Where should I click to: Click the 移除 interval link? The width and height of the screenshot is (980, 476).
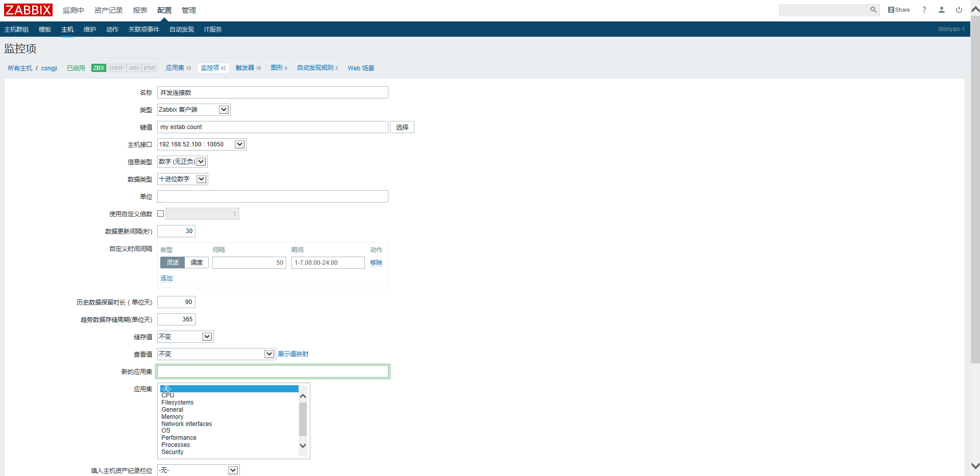[x=376, y=263]
